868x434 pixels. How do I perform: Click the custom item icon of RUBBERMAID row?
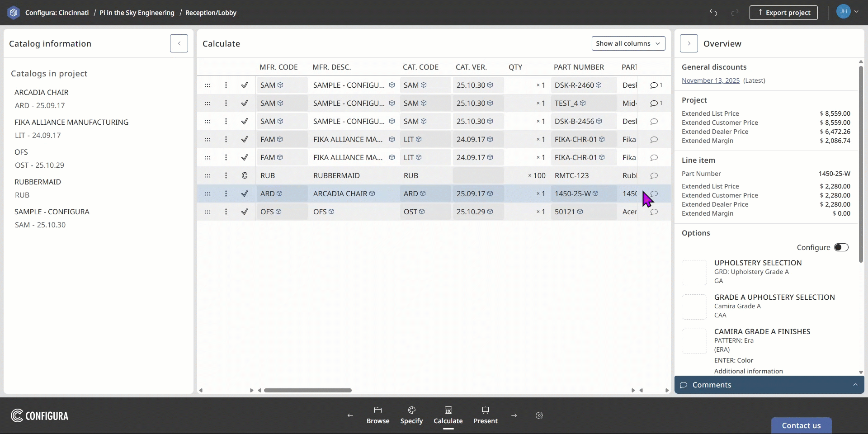pos(245,175)
